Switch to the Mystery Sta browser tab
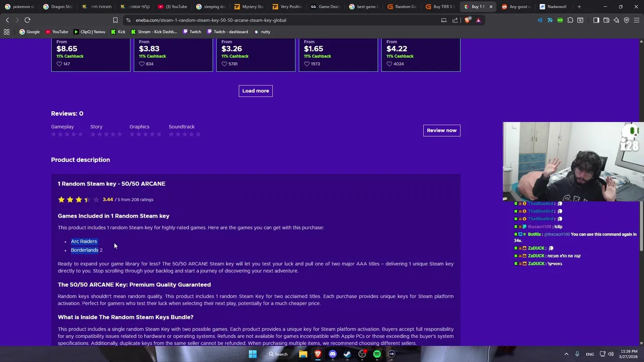The image size is (644, 362). pos(249,7)
